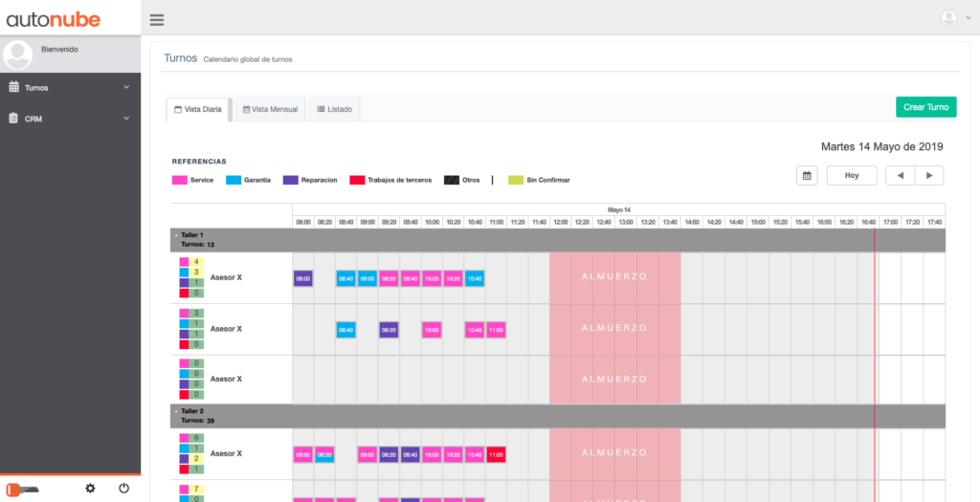
Task: Click the Trabajos de terceros red swatch
Action: (x=357, y=180)
